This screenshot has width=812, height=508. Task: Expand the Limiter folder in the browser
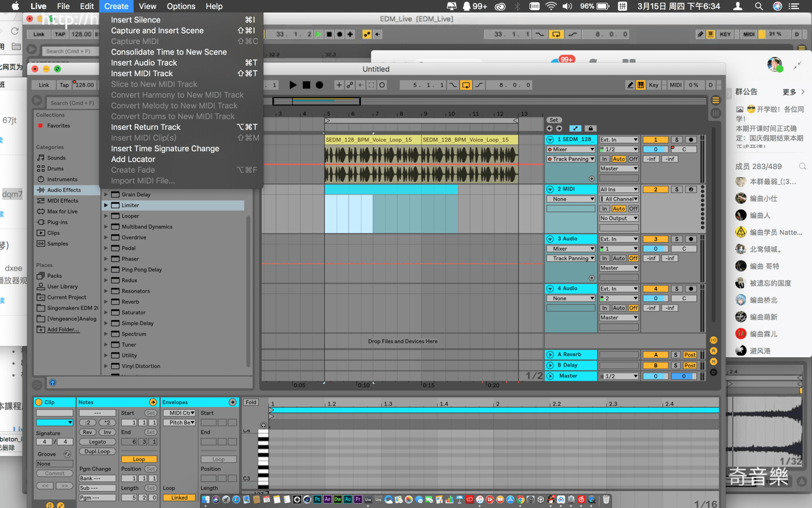click(106, 205)
